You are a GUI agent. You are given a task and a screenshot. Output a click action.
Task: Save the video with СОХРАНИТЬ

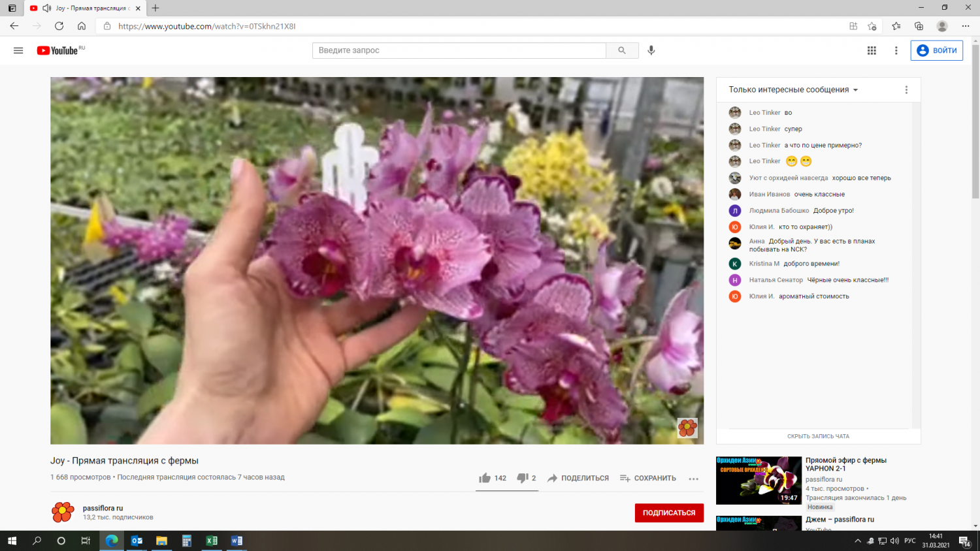[x=648, y=478]
